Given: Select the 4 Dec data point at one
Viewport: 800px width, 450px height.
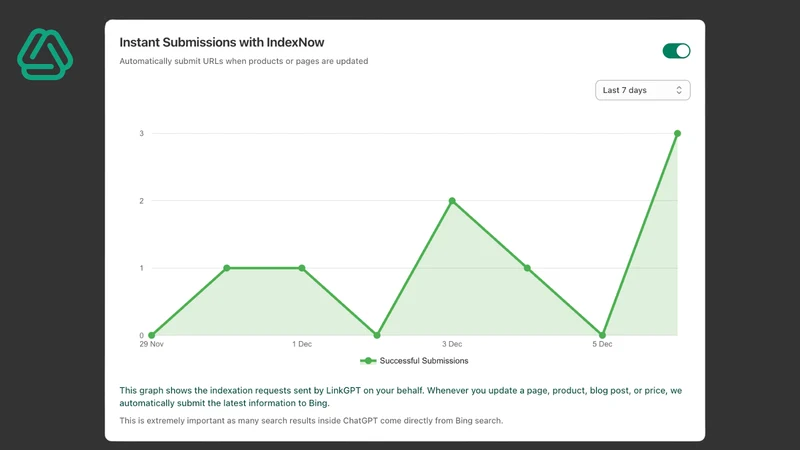Looking at the screenshot, I should 527,268.
